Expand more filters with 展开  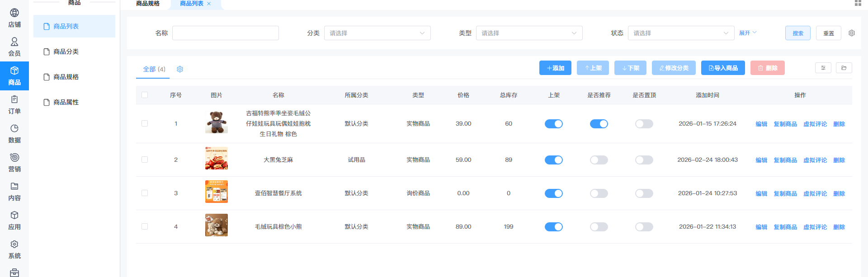(748, 33)
